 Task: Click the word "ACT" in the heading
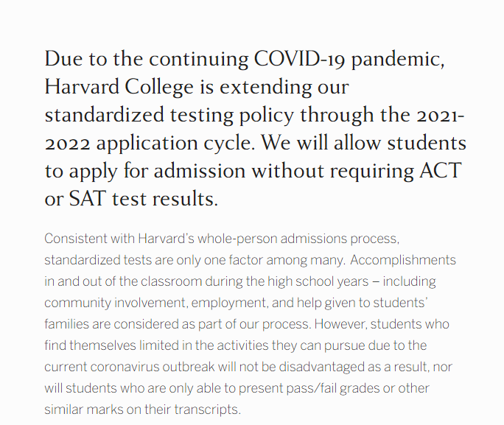(437, 171)
